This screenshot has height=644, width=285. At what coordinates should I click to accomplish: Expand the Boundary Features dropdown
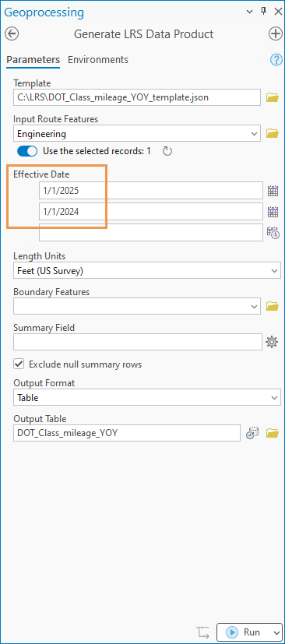255,306
